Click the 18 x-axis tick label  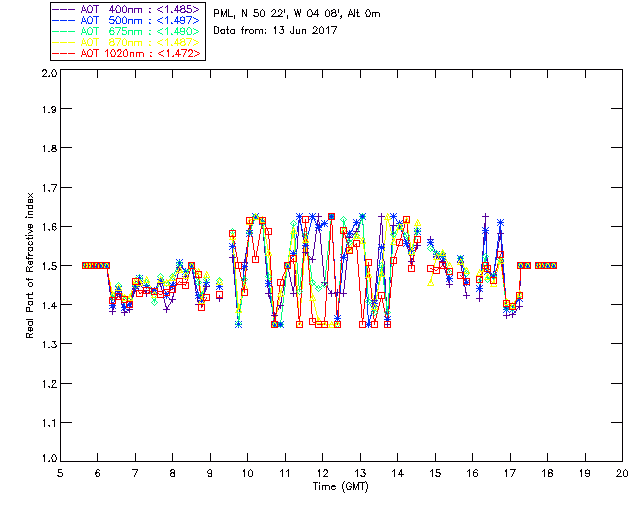point(547,473)
